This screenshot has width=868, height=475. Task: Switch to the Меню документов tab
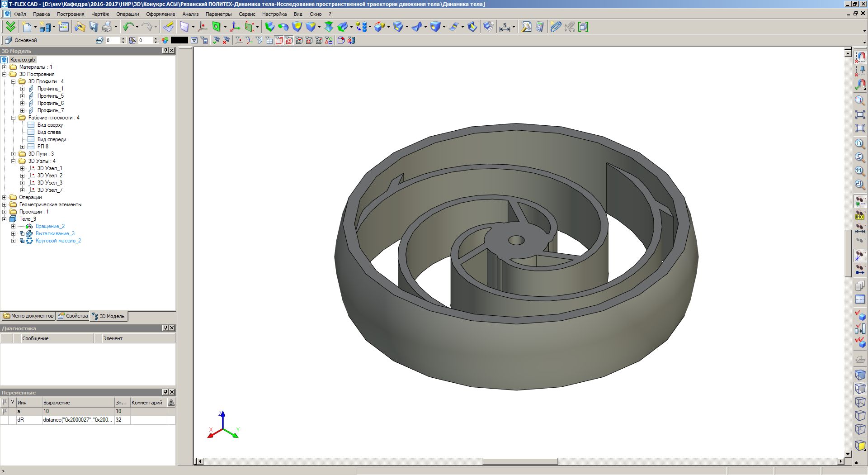[28, 316]
